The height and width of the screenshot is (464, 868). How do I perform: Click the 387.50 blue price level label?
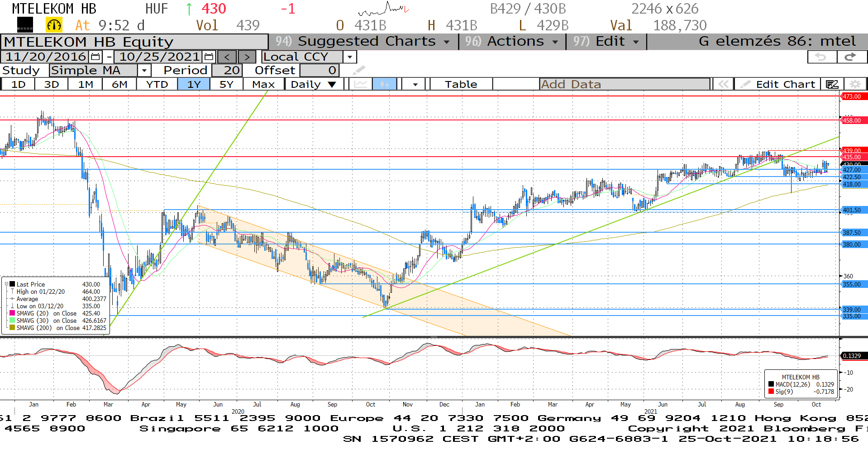tap(854, 233)
